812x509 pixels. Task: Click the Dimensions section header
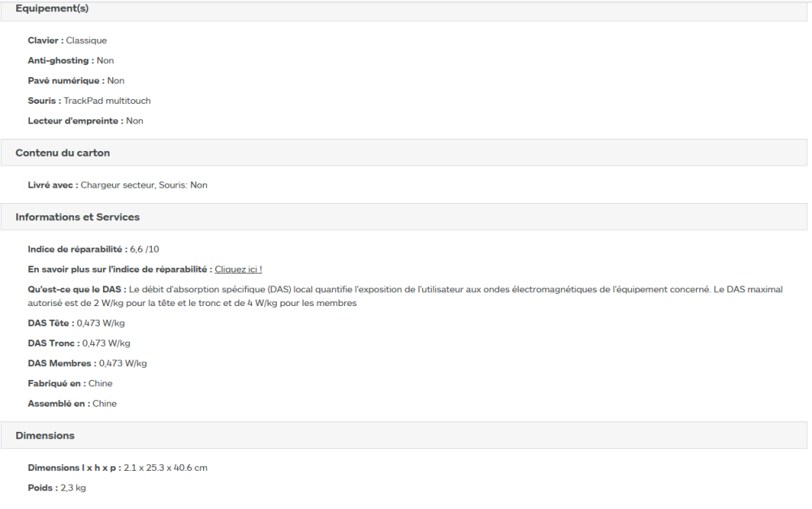click(x=45, y=435)
